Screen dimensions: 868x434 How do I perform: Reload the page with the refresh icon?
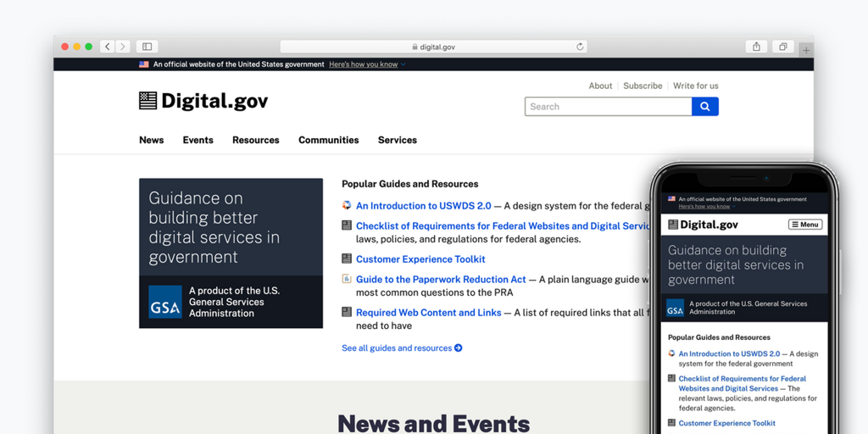pyautogui.click(x=580, y=47)
